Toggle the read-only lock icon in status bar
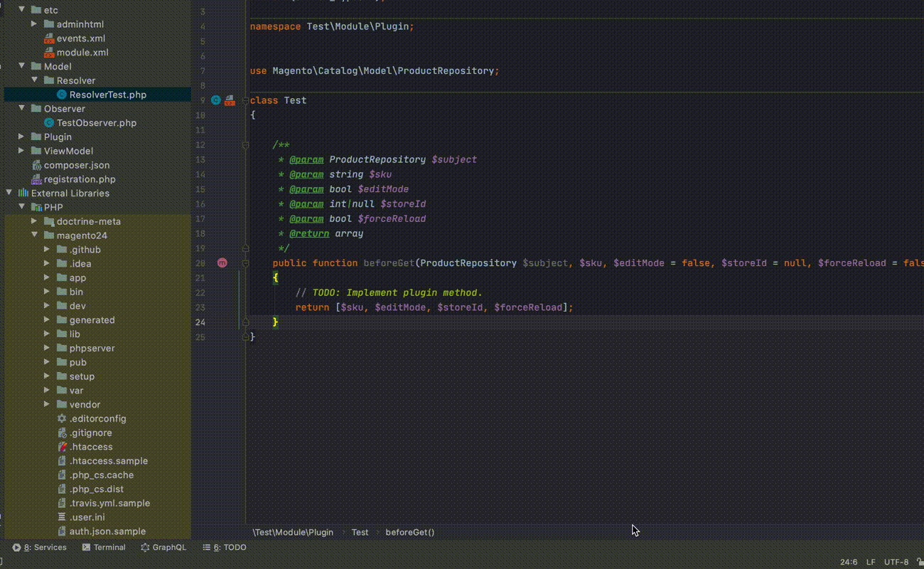 [x=918, y=562]
